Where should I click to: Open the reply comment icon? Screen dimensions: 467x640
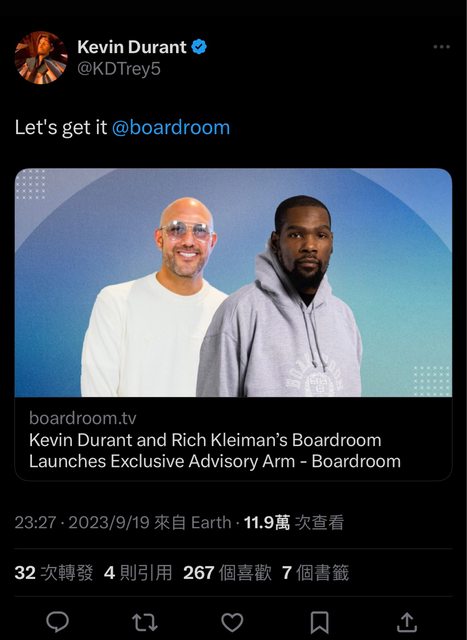click(x=58, y=622)
